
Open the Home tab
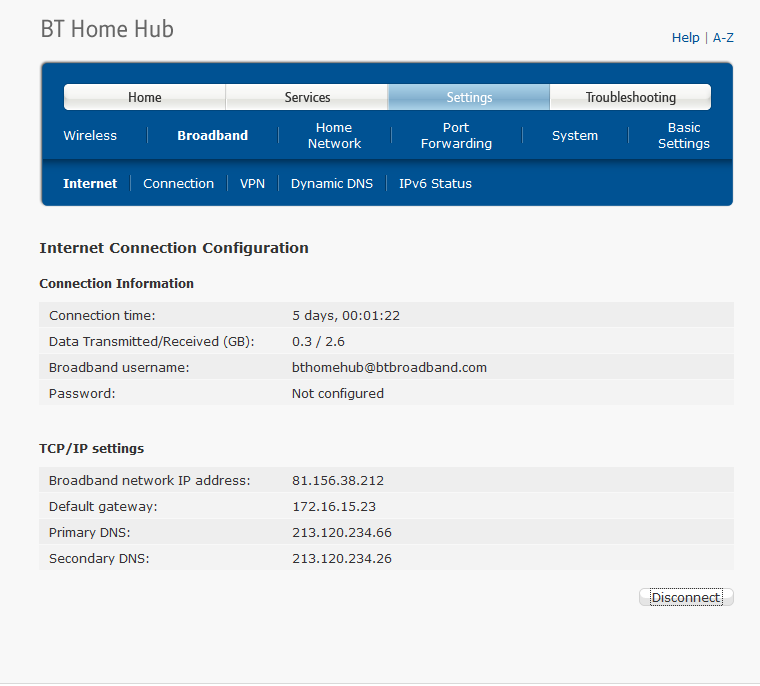pyautogui.click(x=144, y=97)
